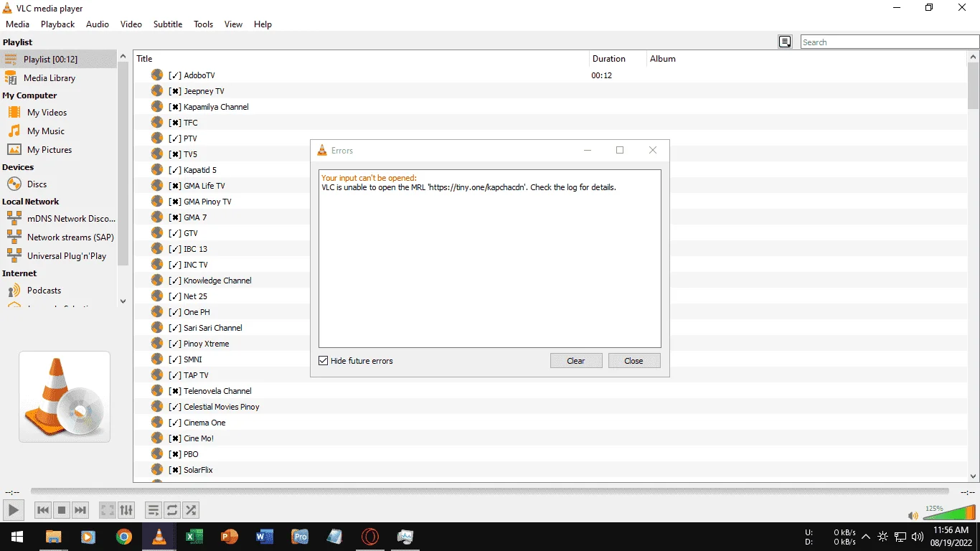Open Opera browser from taskbar

(370, 536)
